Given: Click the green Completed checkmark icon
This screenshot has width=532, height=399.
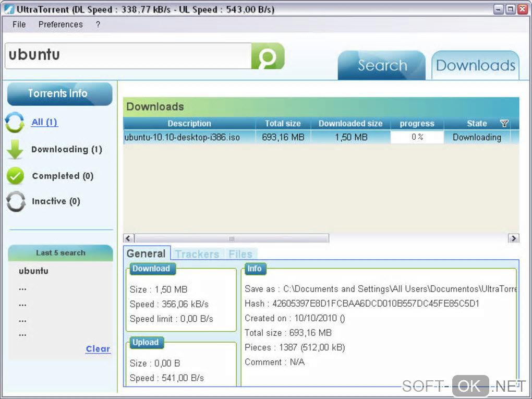Looking at the screenshot, I should click(15, 176).
